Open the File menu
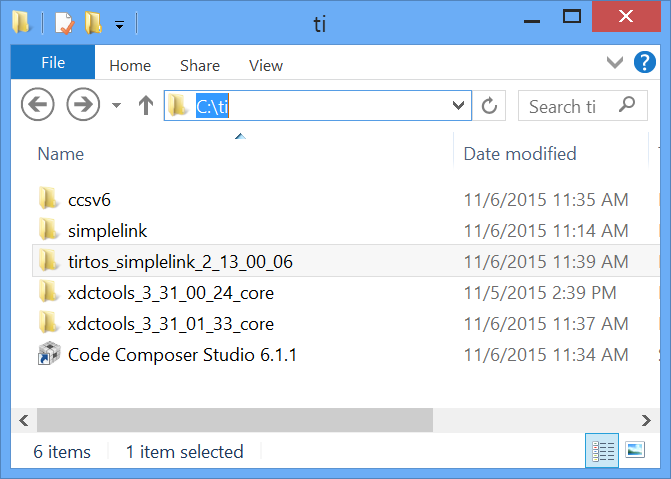Screen dimensions: 671x479 click(x=52, y=63)
